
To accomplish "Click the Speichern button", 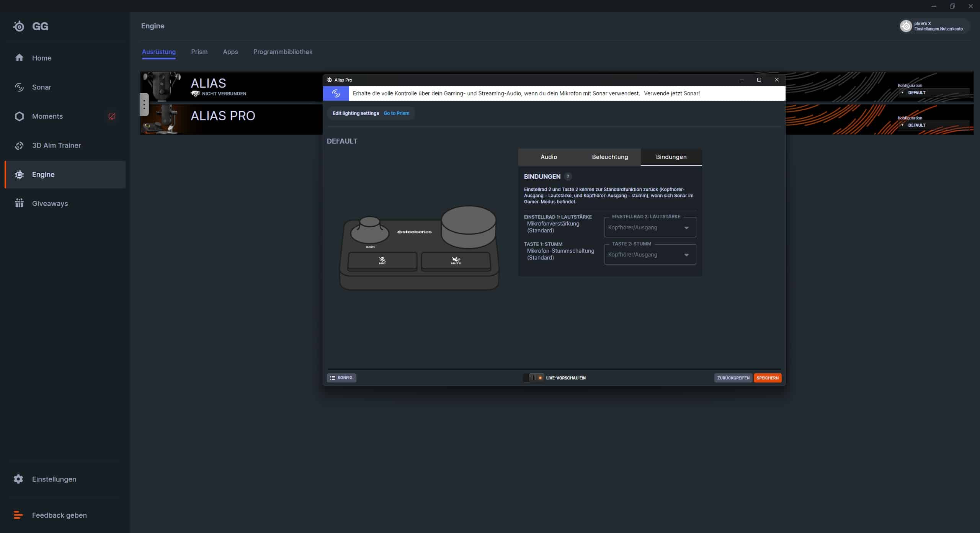I will tap(767, 378).
